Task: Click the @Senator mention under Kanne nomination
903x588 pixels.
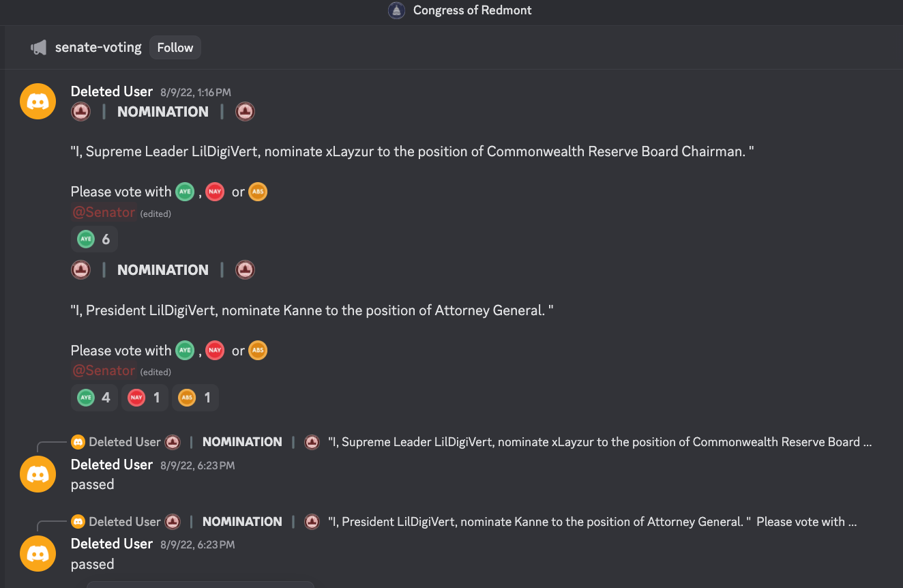Action: tap(104, 371)
